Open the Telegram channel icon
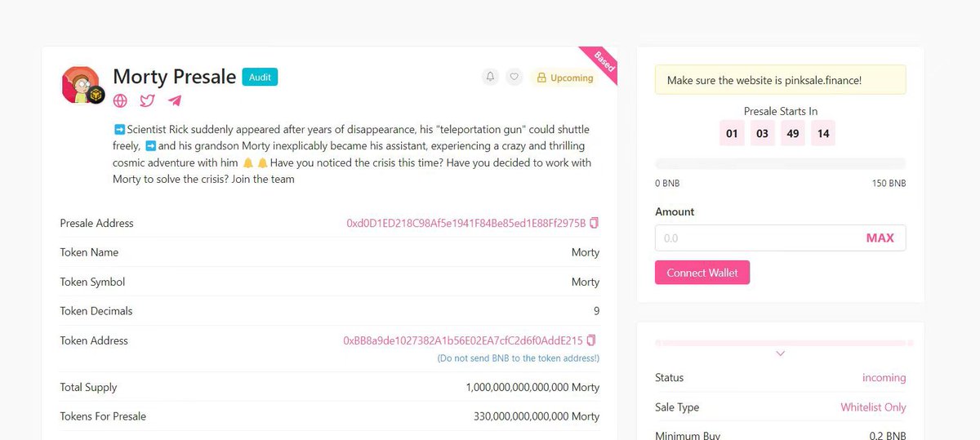Screen dimensions: 980x440 (x=175, y=101)
